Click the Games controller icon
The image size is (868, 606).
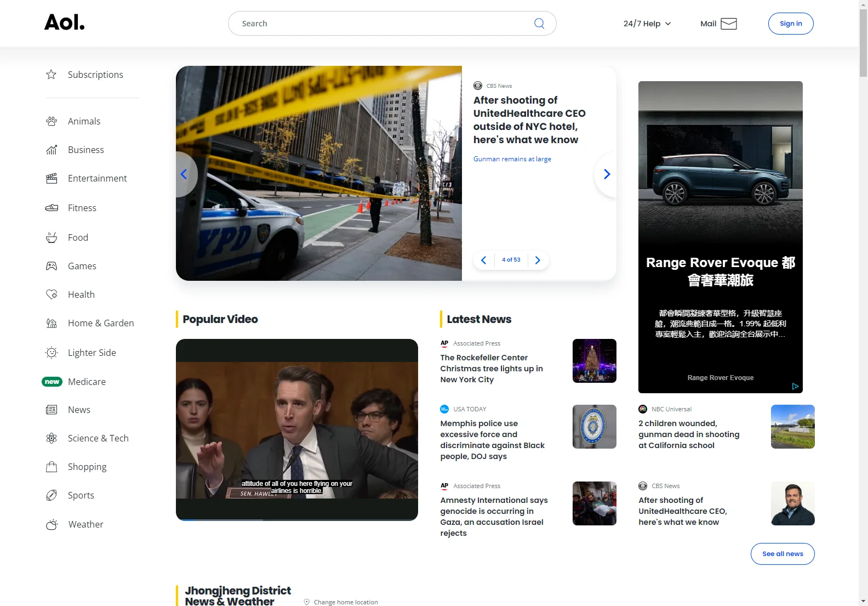pyautogui.click(x=52, y=266)
